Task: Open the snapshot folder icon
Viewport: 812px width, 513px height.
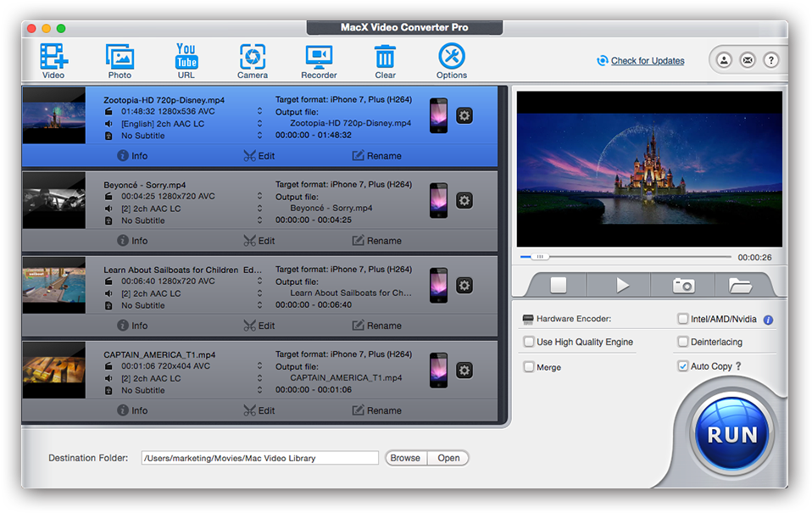Action: click(740, 285)
